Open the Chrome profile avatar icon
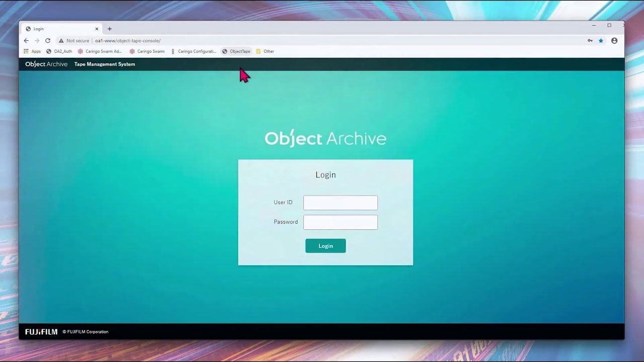The image size is (644, 362). pos(614,41)
